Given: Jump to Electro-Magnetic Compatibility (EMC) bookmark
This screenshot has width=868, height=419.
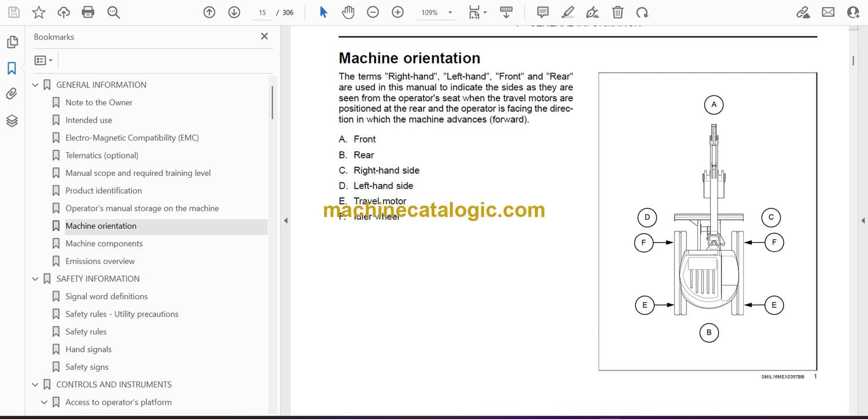Looking at the screenshot, I should coord(132,138).
